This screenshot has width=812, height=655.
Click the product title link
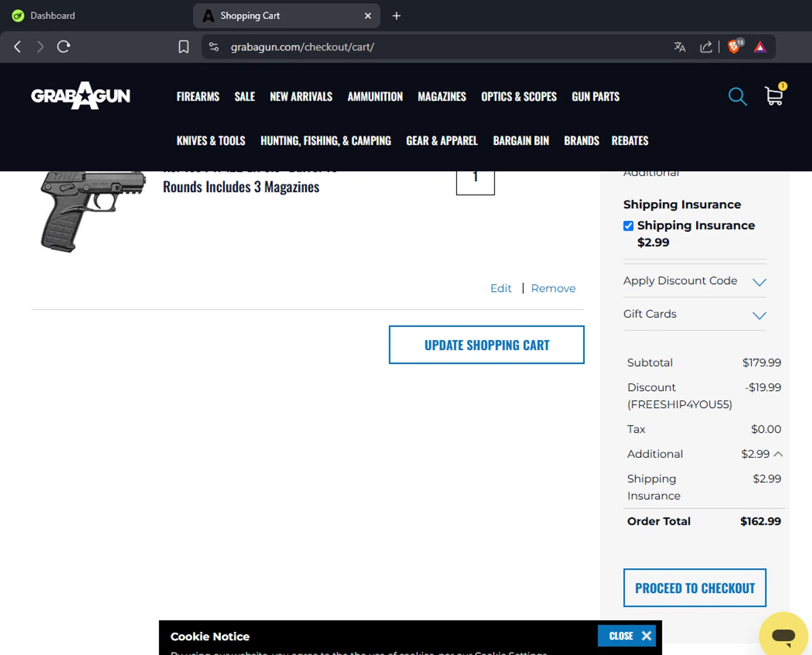[x=250, y=183]
